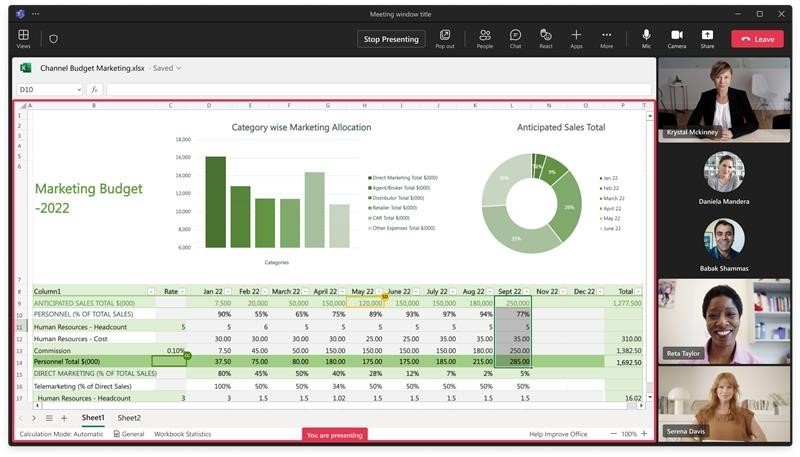Leave the meeting
The image size is (800, 457).
757,39
